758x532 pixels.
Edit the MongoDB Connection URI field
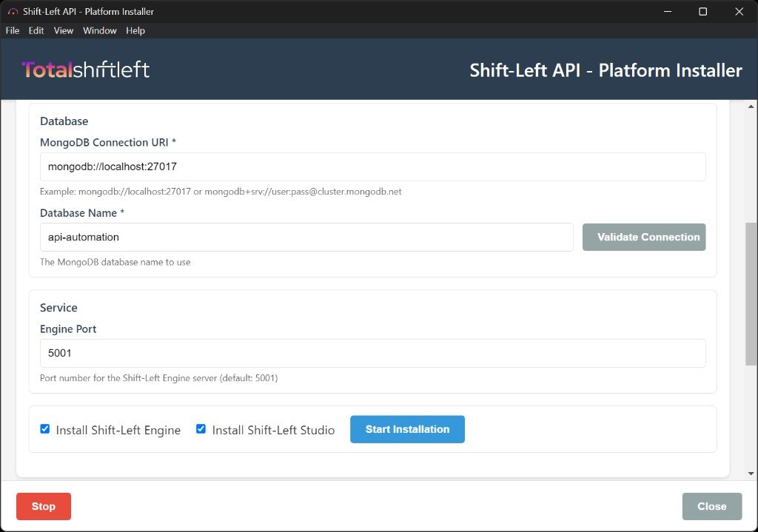point(370,166)
